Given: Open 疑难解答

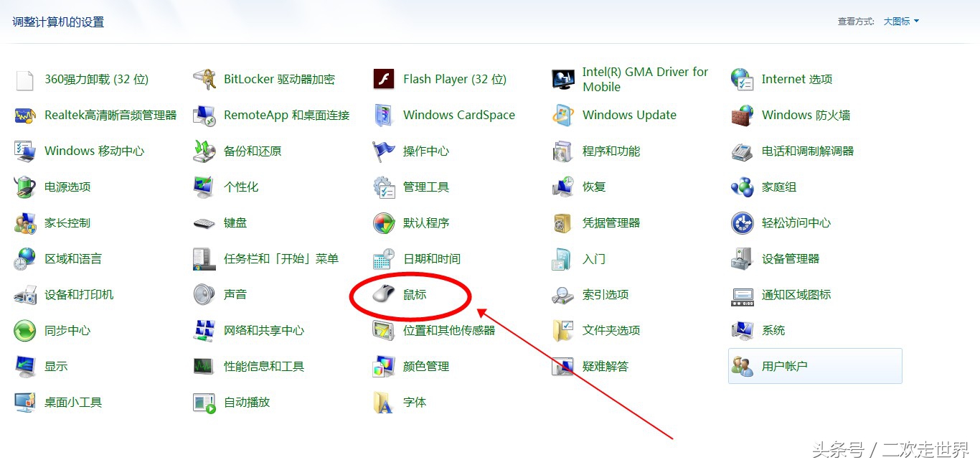Looking at the screenshot, I should [603, 366].
